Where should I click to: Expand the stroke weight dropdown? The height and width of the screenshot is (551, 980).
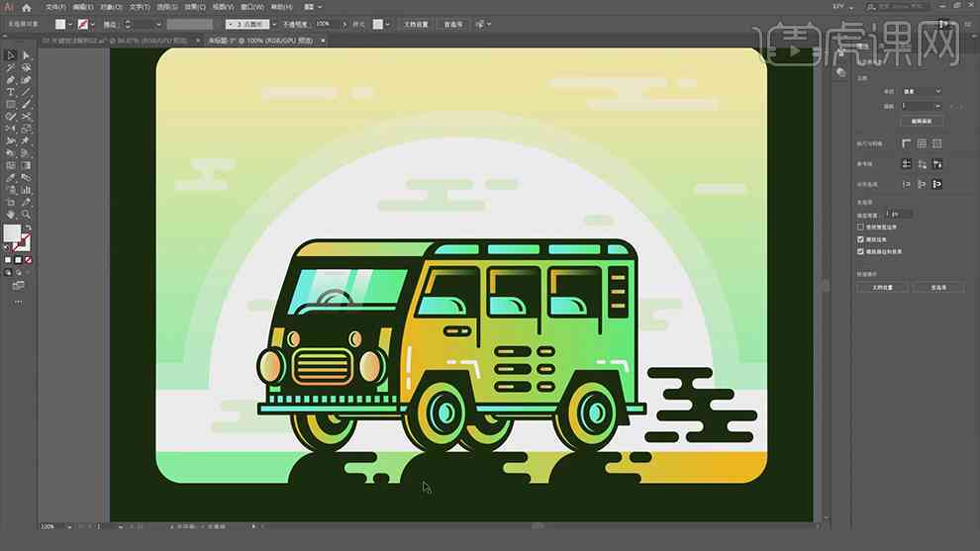158,25
